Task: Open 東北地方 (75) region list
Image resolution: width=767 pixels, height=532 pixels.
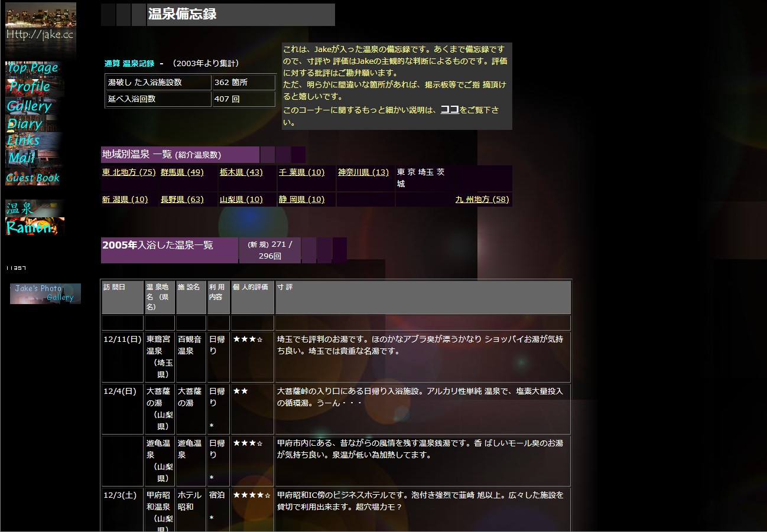Action: click(129, 172)
